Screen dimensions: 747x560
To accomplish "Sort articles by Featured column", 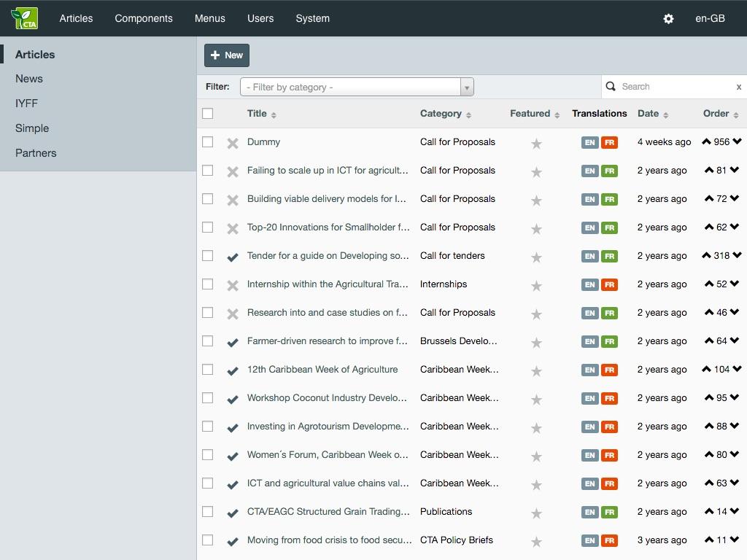I will pos(535,113).
